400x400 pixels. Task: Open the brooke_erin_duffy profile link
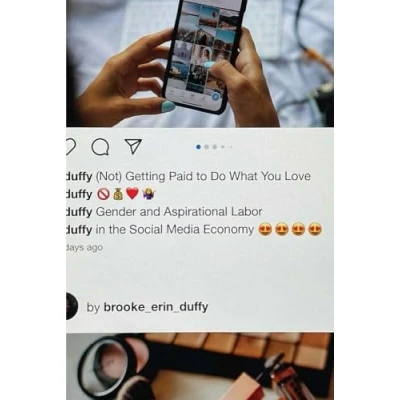click(156, 307)
